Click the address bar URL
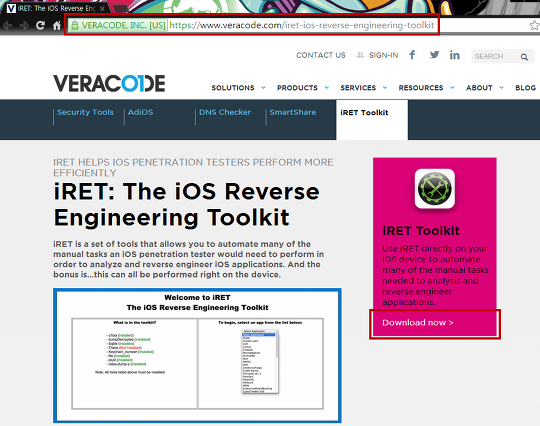 [x=302, y=25]
